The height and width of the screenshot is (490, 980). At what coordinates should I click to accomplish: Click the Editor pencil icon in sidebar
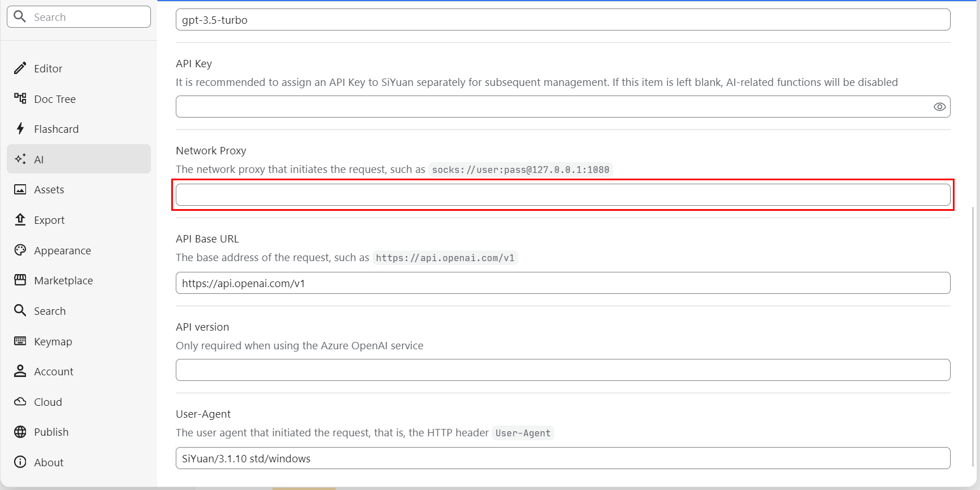(20, 68)
